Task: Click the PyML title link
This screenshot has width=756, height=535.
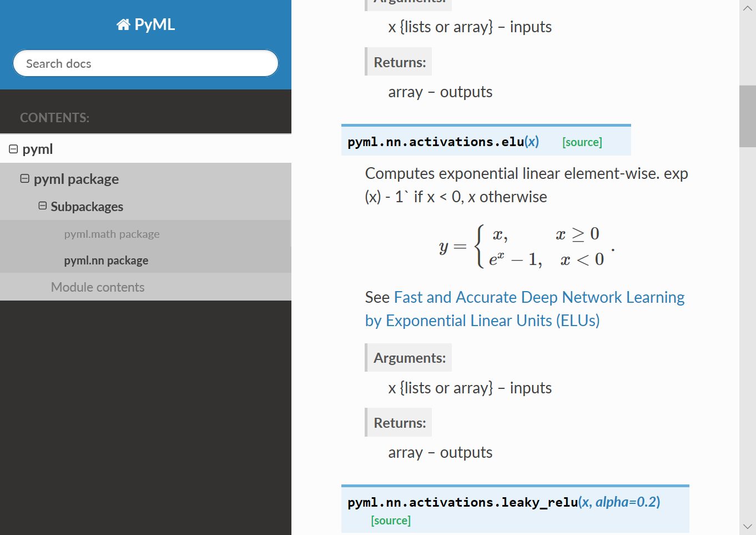Action: coord(154,24)
